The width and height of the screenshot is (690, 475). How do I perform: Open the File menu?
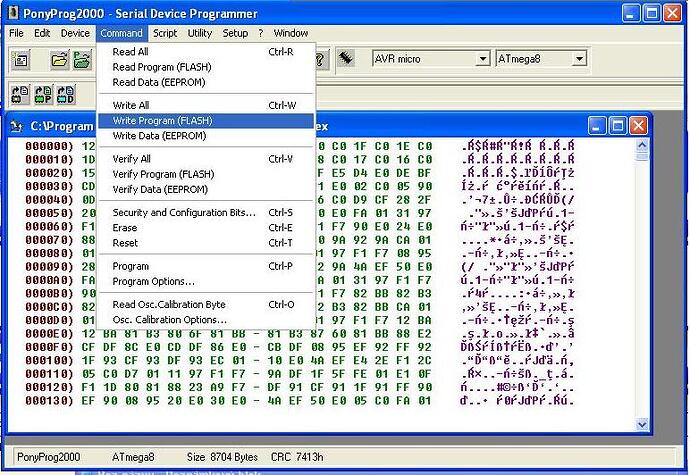(x=16, y=33)
